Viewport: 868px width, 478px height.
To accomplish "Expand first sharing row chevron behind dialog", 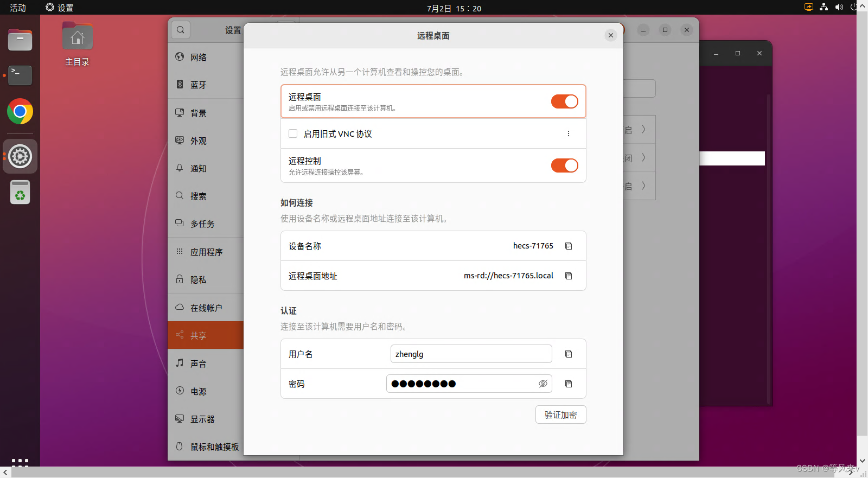I will click(x=643, y=129).
